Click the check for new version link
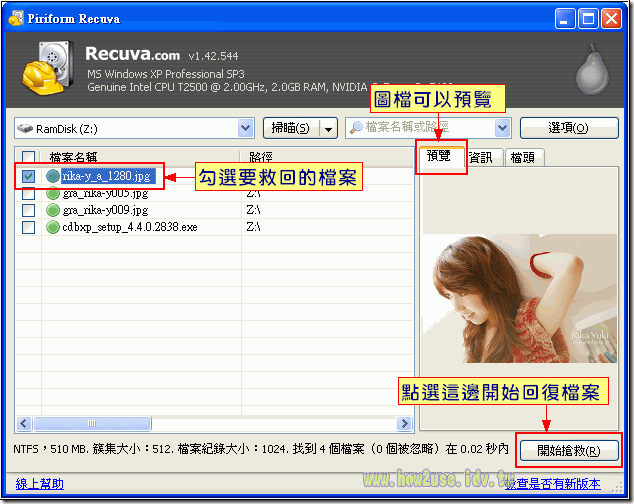The image size is (634, 504). click(x=553, y=483)
